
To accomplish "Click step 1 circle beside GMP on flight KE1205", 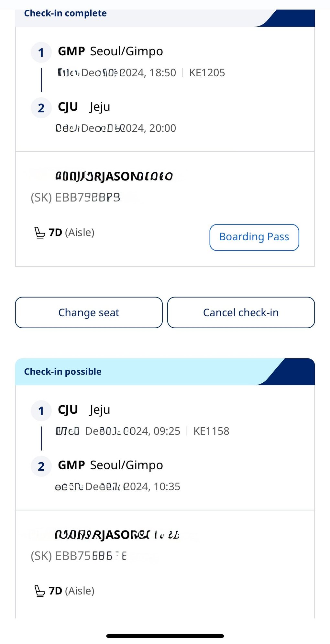I will pos(41,52).
